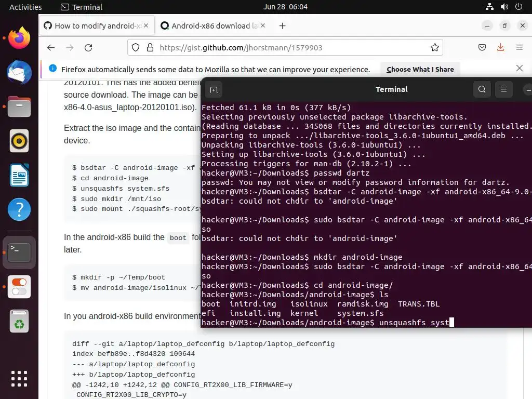Minimize the Firefox window

click(487, 25)
